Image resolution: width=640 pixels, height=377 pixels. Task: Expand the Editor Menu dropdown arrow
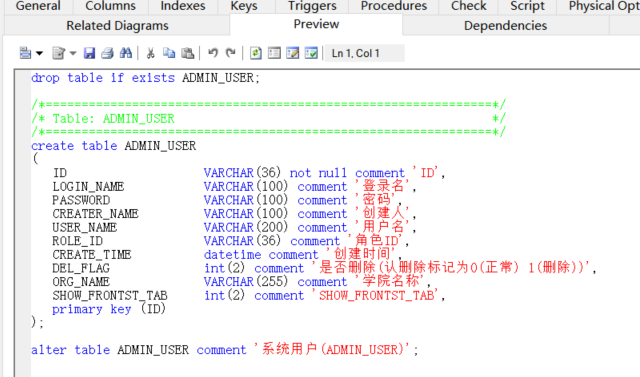[40, 53]
